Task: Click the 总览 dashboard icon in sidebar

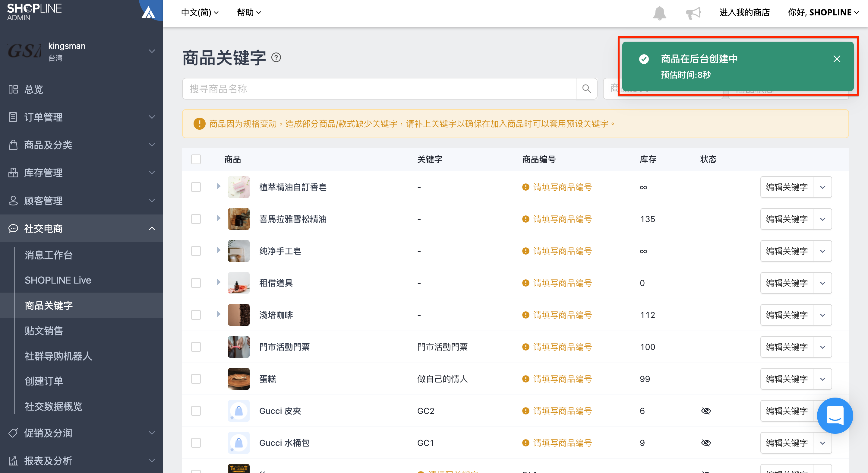Action: [13, 89]
